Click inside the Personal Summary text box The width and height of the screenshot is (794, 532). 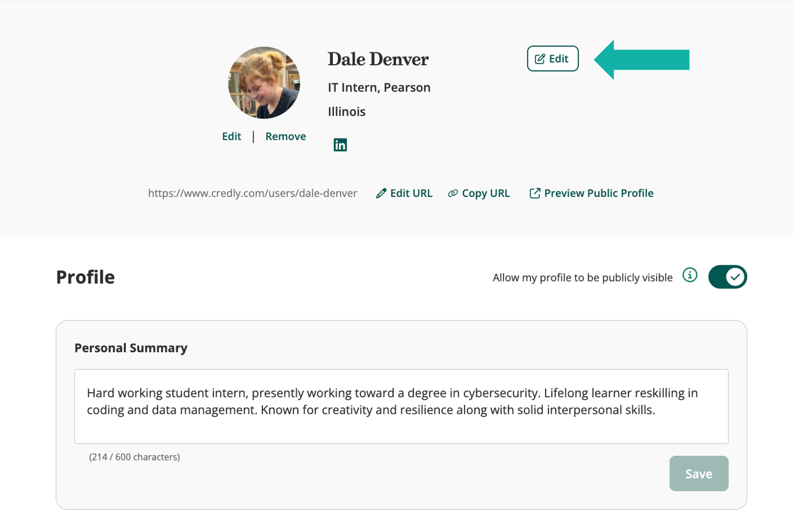point(401,406)
